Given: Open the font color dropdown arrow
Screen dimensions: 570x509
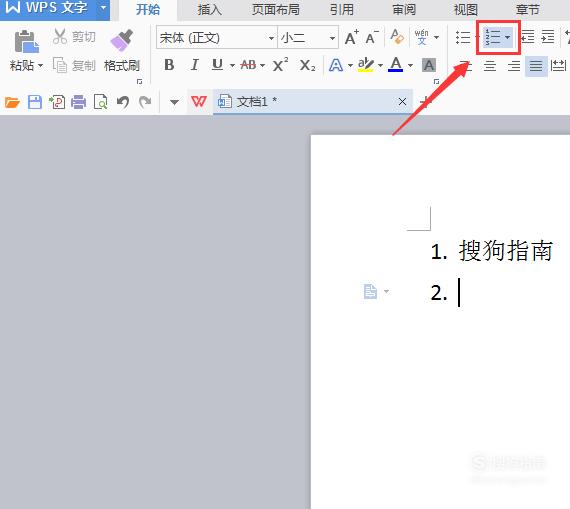Looking at the screenshot, I should point(410,66).
